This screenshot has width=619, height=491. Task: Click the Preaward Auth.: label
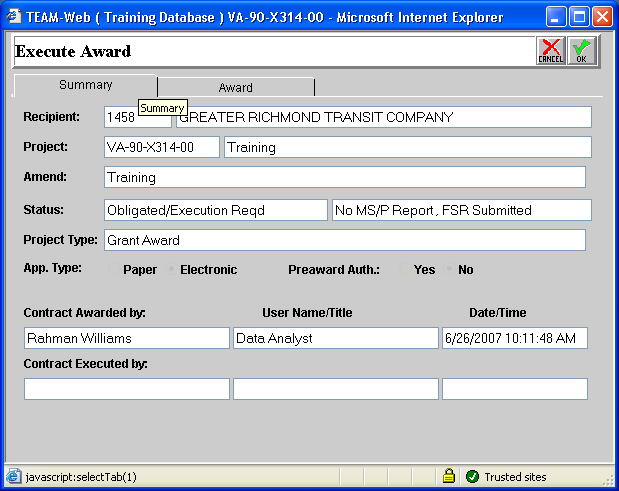coord(334,270)
